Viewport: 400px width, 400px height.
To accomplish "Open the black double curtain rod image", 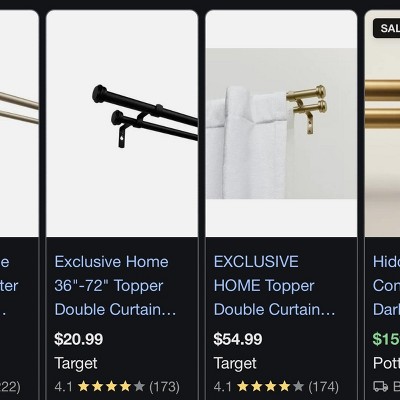I will pos(122,123).
